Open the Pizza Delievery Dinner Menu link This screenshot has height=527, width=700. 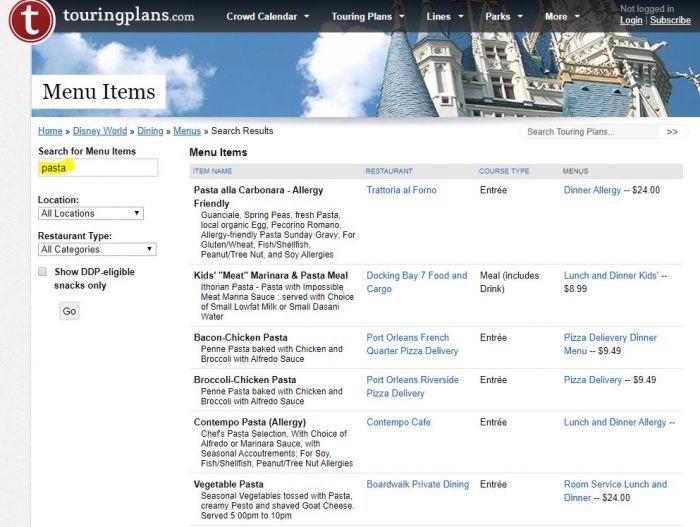click(x=610, y=344)
